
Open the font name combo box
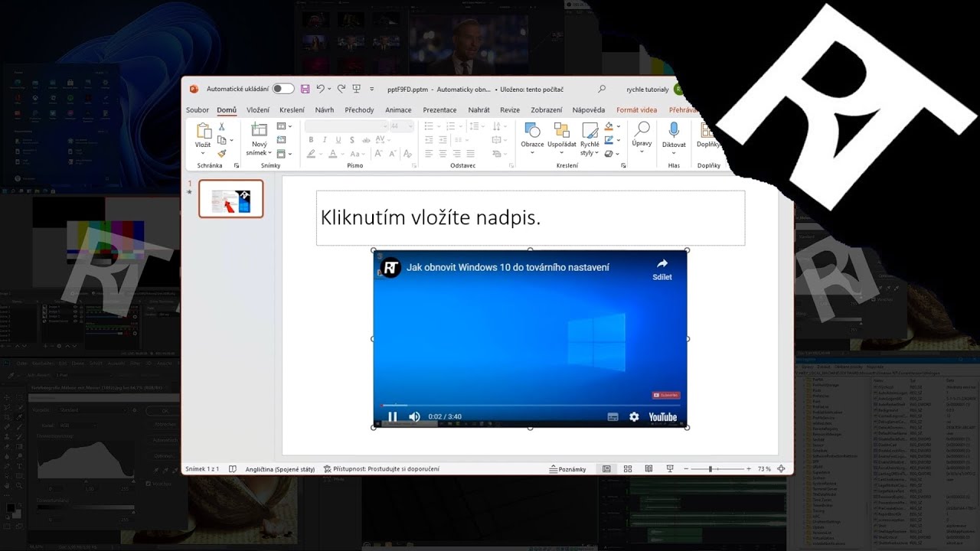pyautogui.click(x=347, y=126)
